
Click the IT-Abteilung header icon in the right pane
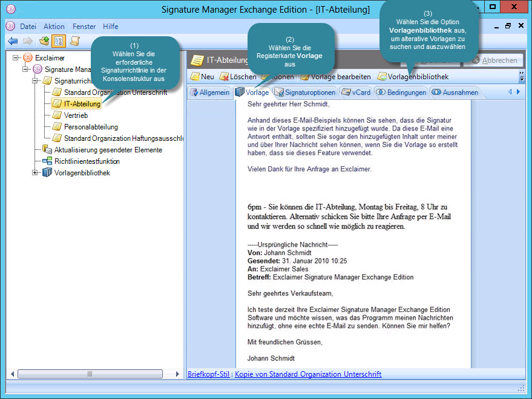coord(197,60)
